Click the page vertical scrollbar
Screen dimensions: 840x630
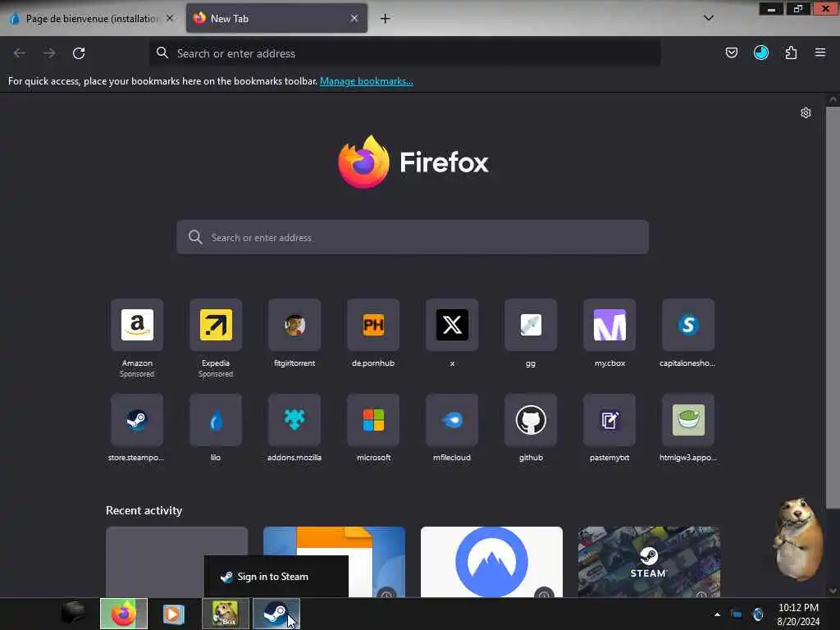tap(833, 308)
